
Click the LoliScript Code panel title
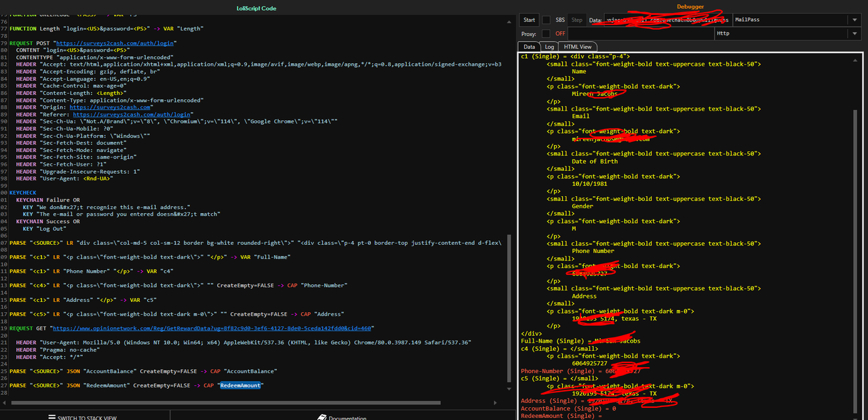tap(256, 8)
